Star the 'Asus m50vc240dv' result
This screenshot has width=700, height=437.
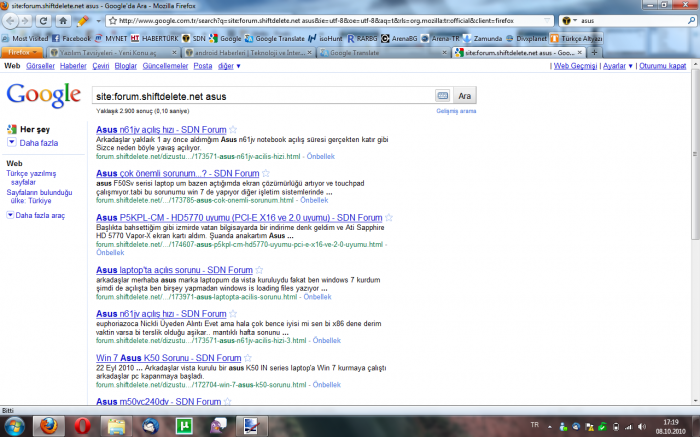(x=228, y=402)
